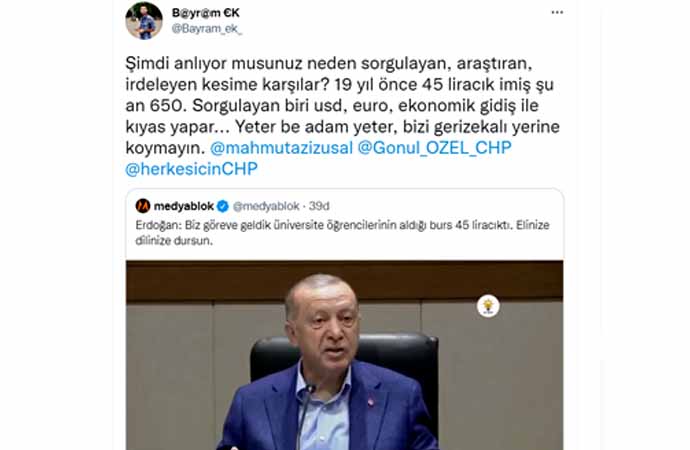The width and height of the screenshot is (690, 450).
Task: Open the B@yr@m €K display name
Action: tap(206, 13)
